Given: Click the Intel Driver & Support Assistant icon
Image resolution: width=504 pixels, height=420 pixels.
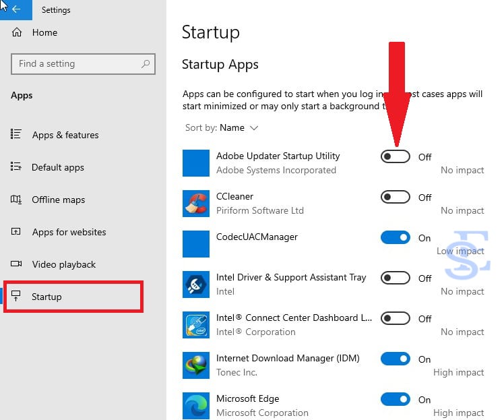Looking at the screenshot, I should (x=196, y=284).
